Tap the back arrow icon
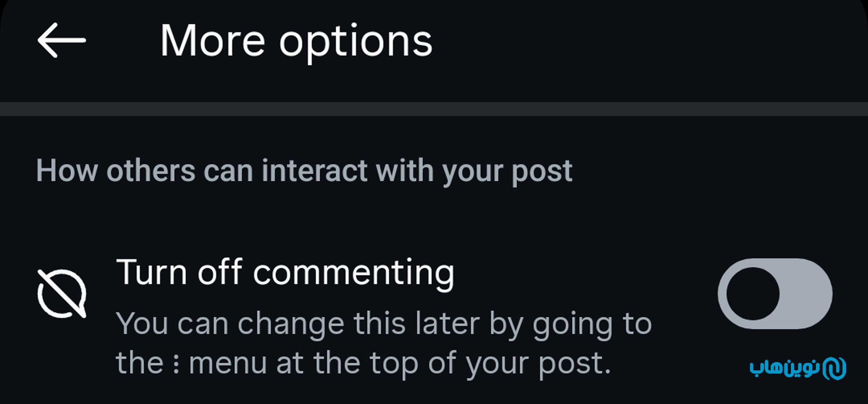This screenshot has height=404, width=868. [x=62, y=40]
